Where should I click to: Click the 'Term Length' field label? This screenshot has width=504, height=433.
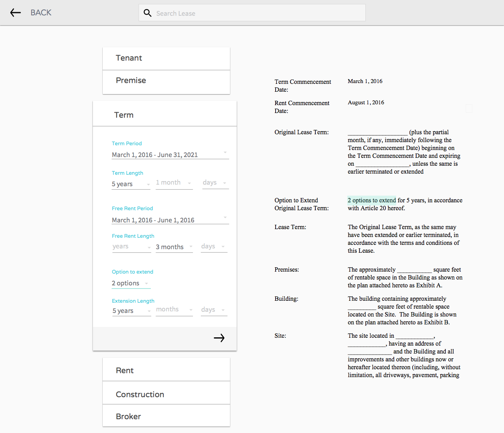(128, 173)
